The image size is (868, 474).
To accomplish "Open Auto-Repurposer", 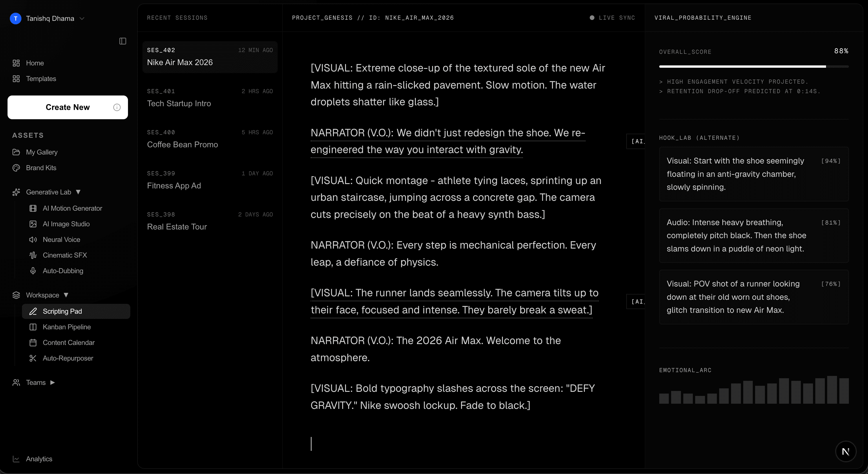I will point(68,359).
